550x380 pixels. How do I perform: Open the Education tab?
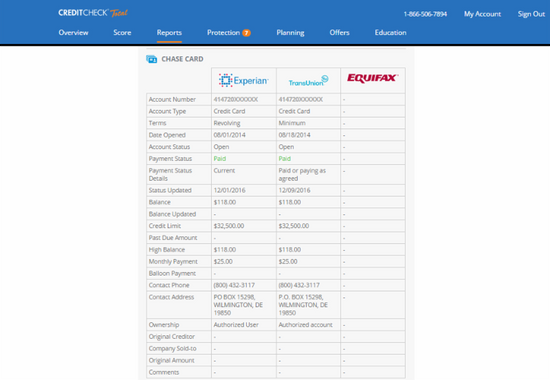click(x=390, y=33)
